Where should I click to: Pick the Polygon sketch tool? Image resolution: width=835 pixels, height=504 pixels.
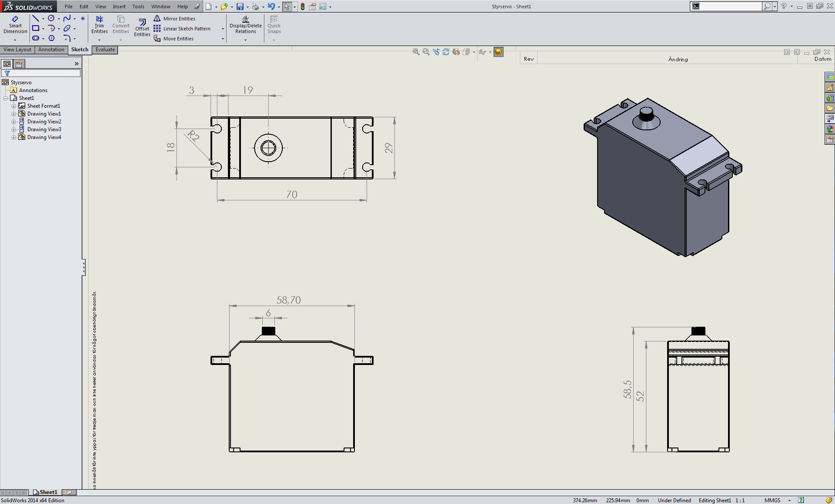pos(51,38)
